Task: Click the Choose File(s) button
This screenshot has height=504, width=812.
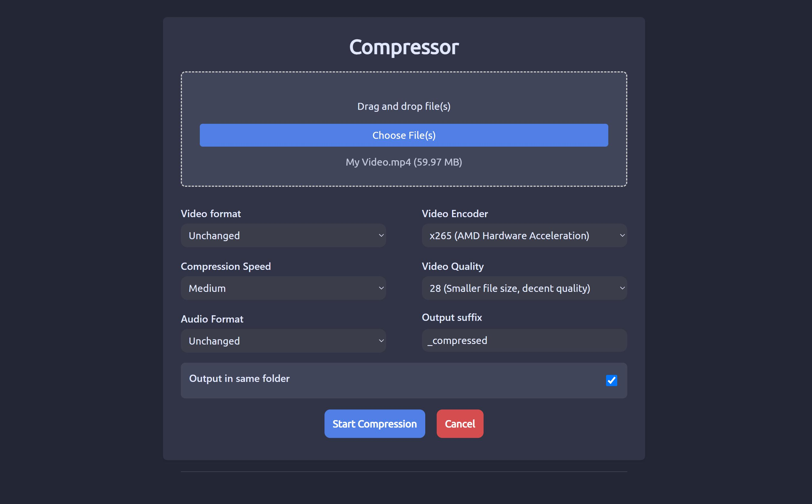Action: coord(404,135)
